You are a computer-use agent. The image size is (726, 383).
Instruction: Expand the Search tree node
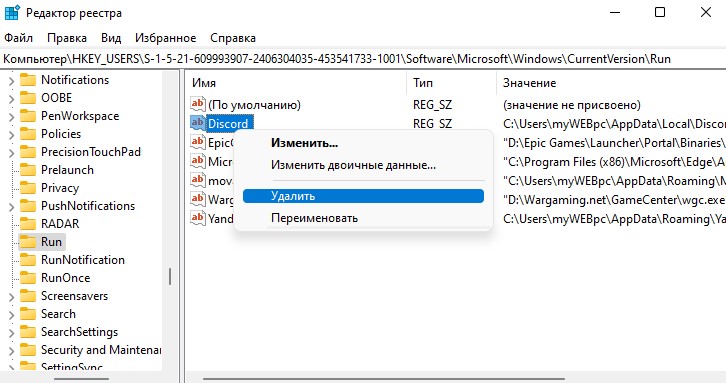12,315
